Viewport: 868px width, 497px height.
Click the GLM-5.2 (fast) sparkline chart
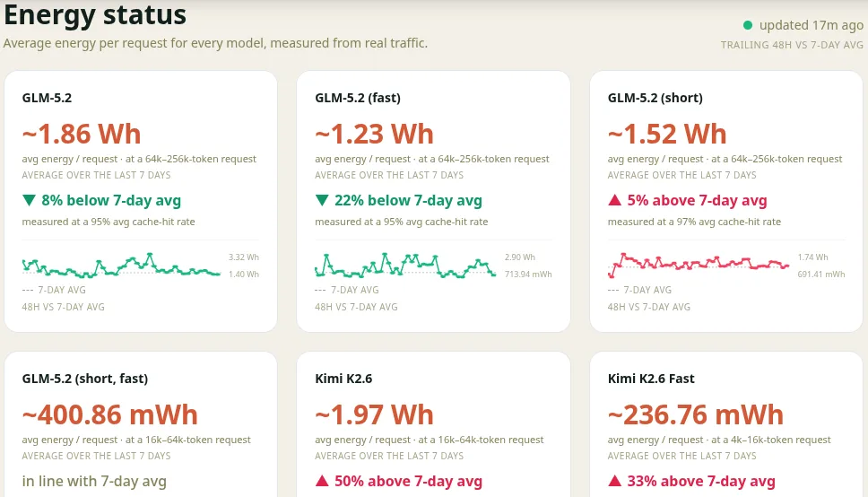(x=405, y=266)
